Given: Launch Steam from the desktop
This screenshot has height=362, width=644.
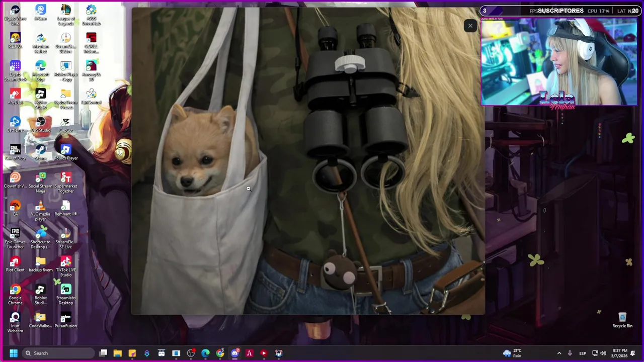Looking at the screenshot, I should pos(41,152).
